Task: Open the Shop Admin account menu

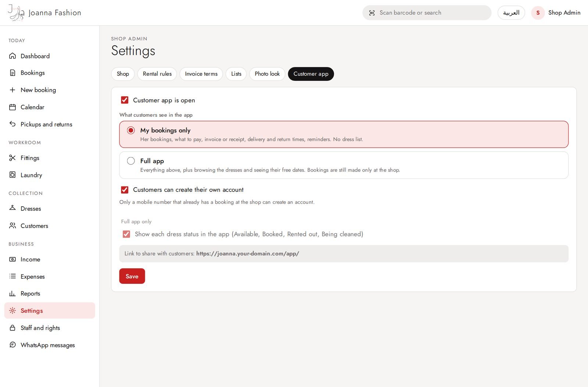Action: click(556, 13)
